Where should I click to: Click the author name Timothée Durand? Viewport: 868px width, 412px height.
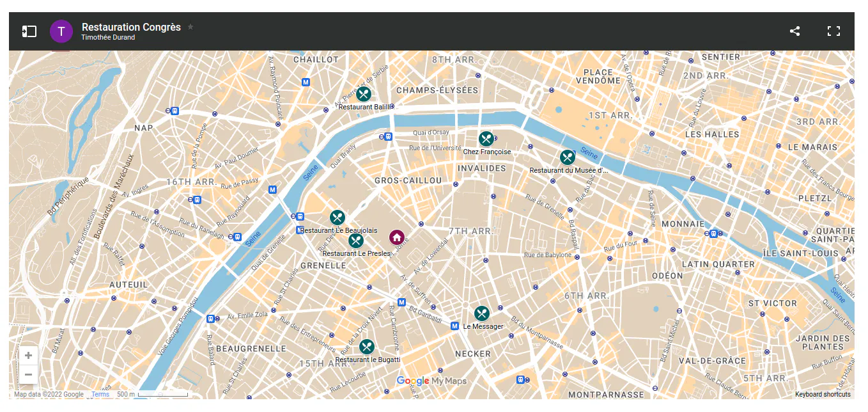coord(108,37)
